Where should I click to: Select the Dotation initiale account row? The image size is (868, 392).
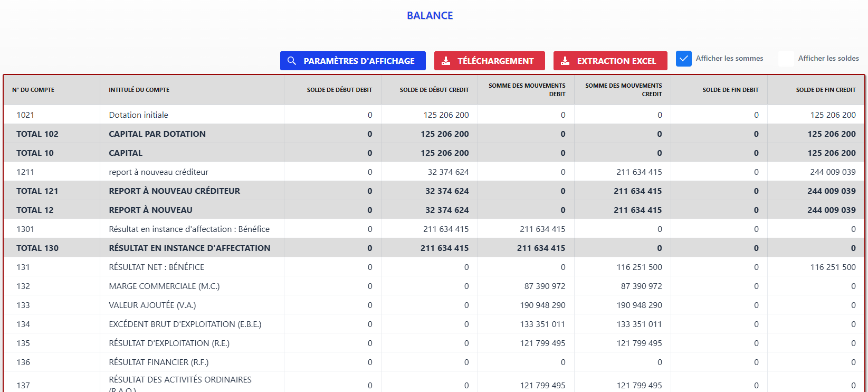pos(138,115)
